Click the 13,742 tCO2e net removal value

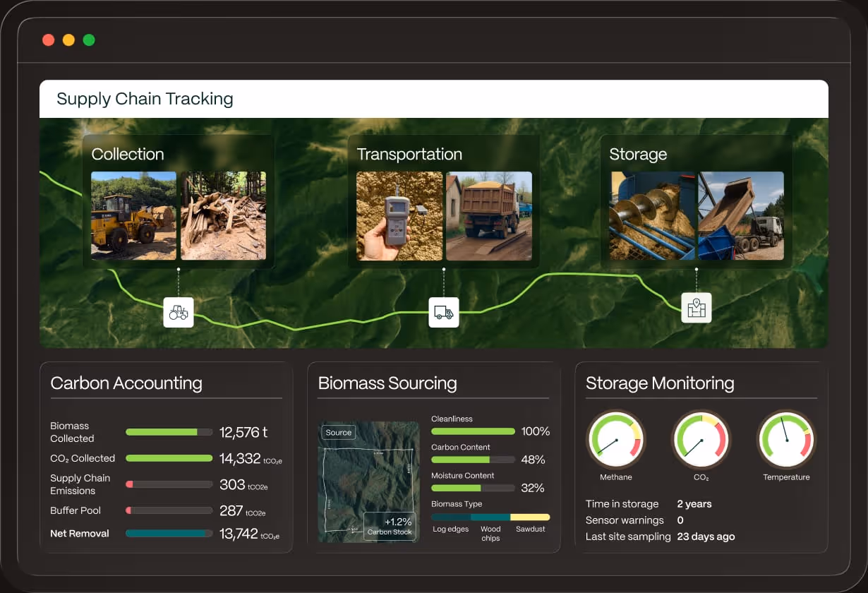(x=249, y=534)
